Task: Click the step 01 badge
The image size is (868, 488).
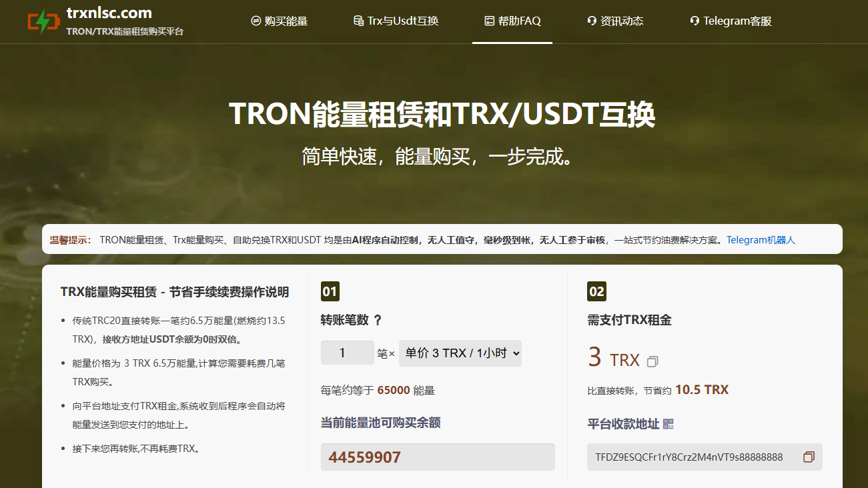Action: click(x=330, y=291)
